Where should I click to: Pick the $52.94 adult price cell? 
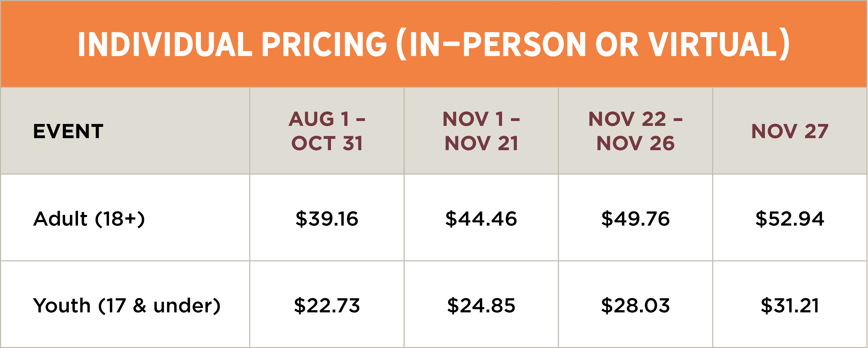coord(790,219)
